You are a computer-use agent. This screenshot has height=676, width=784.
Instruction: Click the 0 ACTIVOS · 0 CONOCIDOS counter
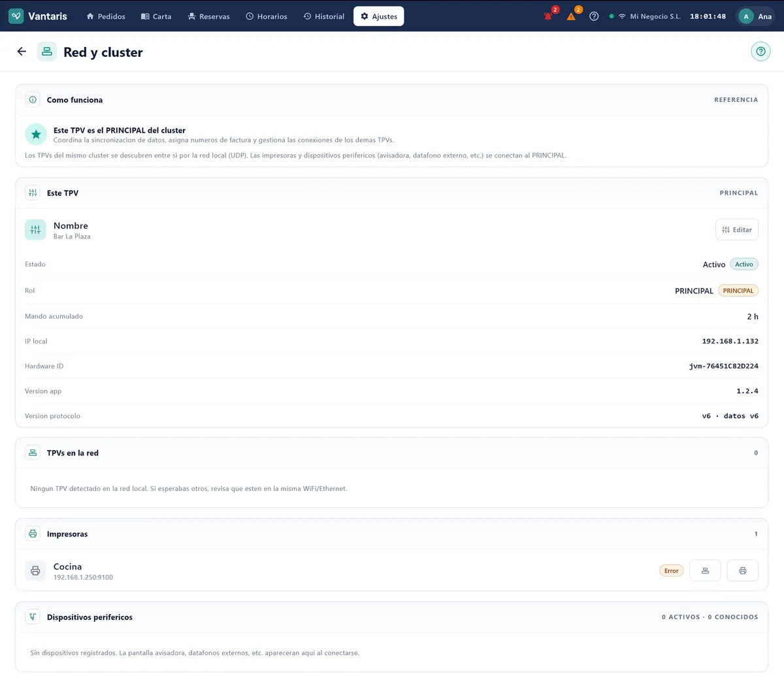710,617
